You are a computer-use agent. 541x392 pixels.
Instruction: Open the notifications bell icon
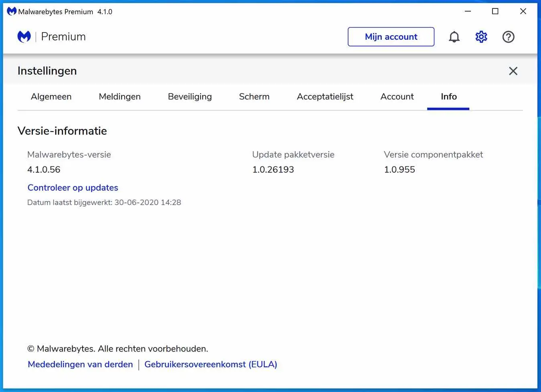454,37
